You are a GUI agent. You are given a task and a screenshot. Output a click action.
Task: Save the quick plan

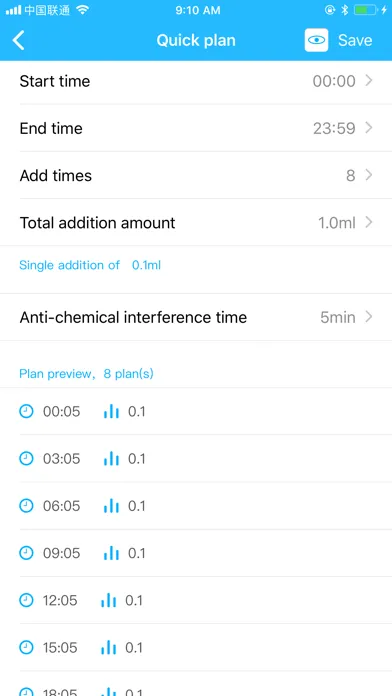point(355,40)
